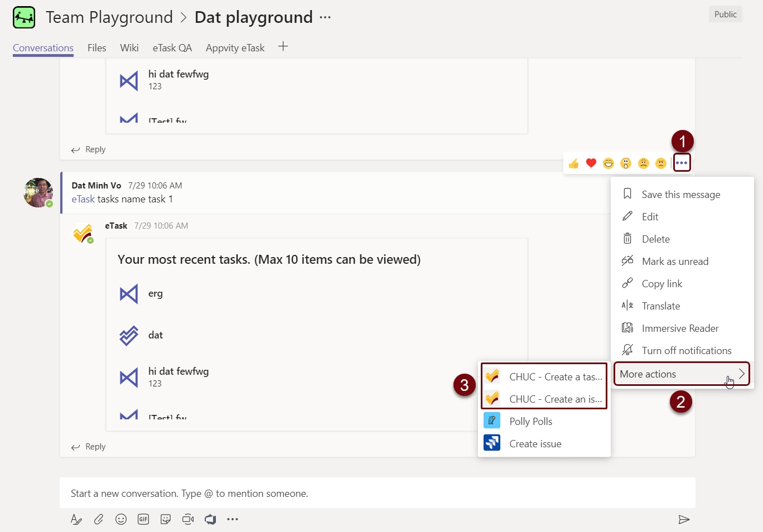
Task: Expand the More actions submenu
Action: coord(682,374)
